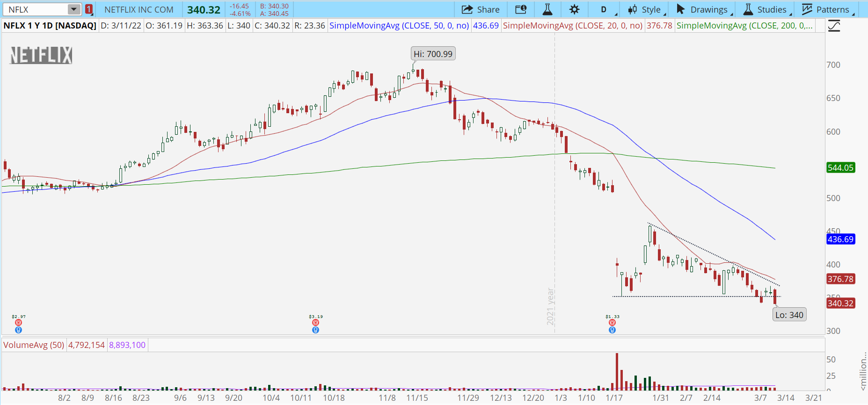Click the 'C: 340.32' close value

[272, 25]
